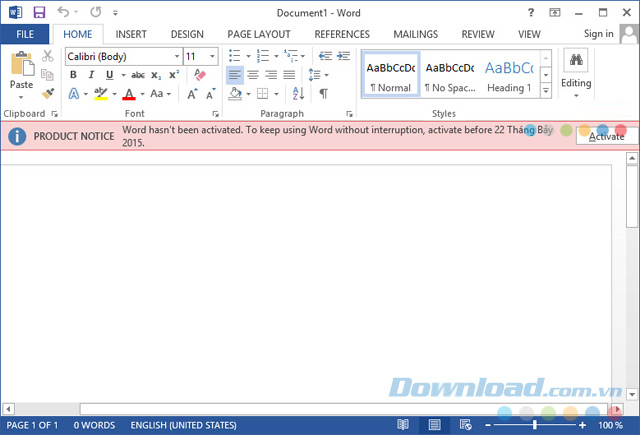The width and height of the screenshot is (640, 435).
Task: Toggle the show paragraph marks pilcrow
Action: click(x=323, y=94)
